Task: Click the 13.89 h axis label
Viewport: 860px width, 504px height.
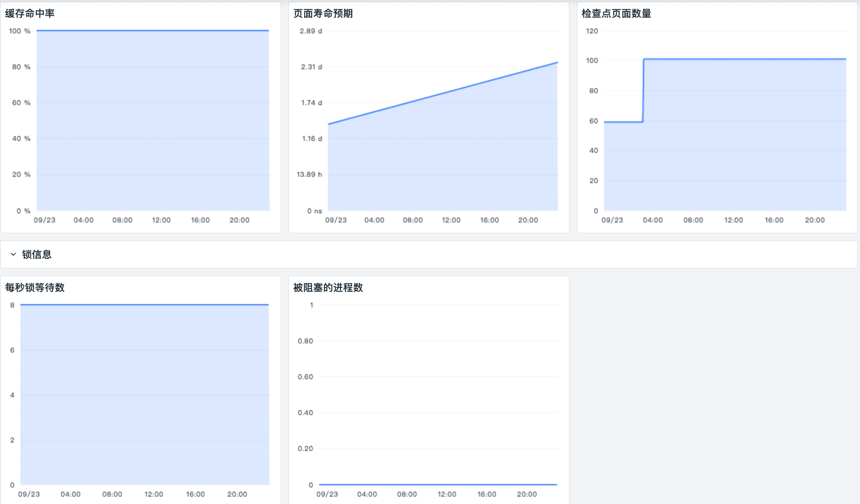Action: click(x=309, y=174)
